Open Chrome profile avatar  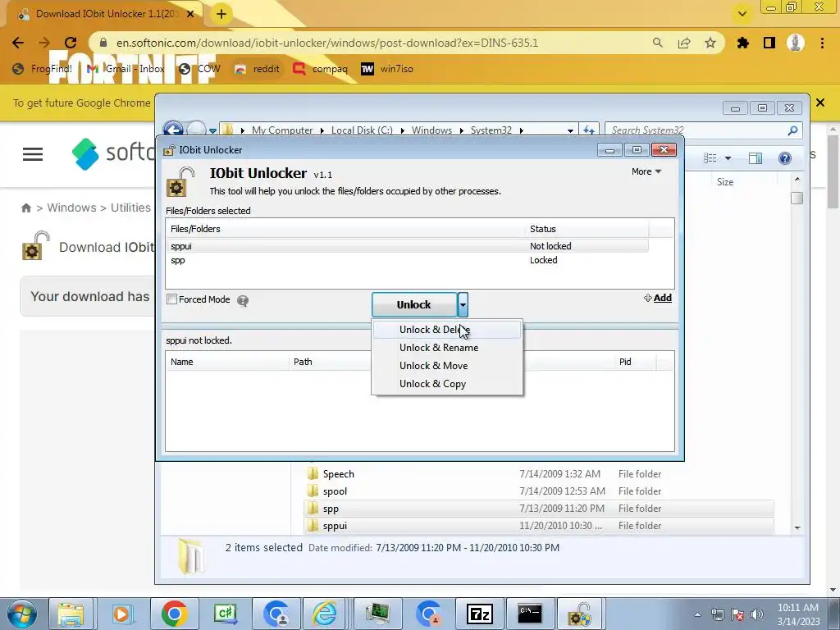(796, 43)
